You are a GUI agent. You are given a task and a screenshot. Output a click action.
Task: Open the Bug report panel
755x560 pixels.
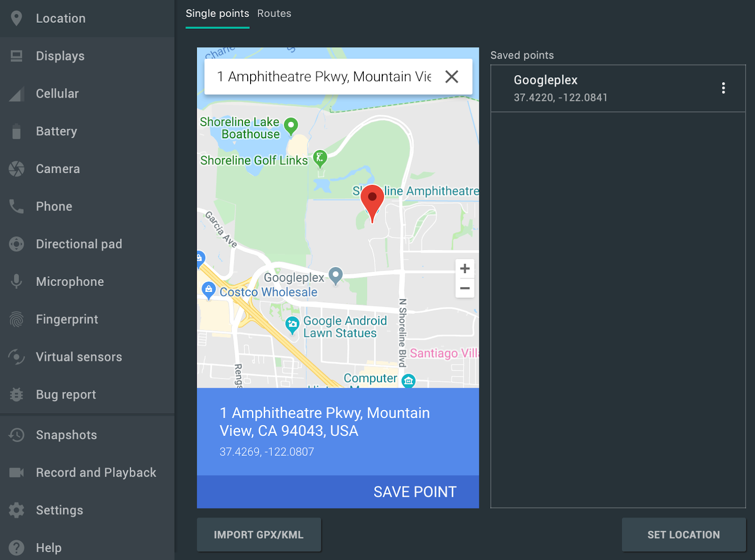point(66,394)
